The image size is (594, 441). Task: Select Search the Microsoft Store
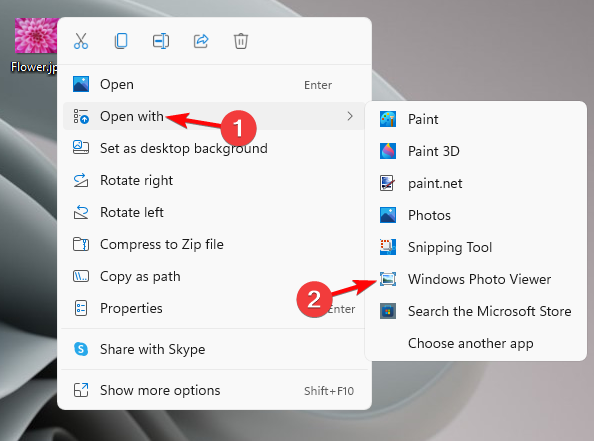[476, 311]
